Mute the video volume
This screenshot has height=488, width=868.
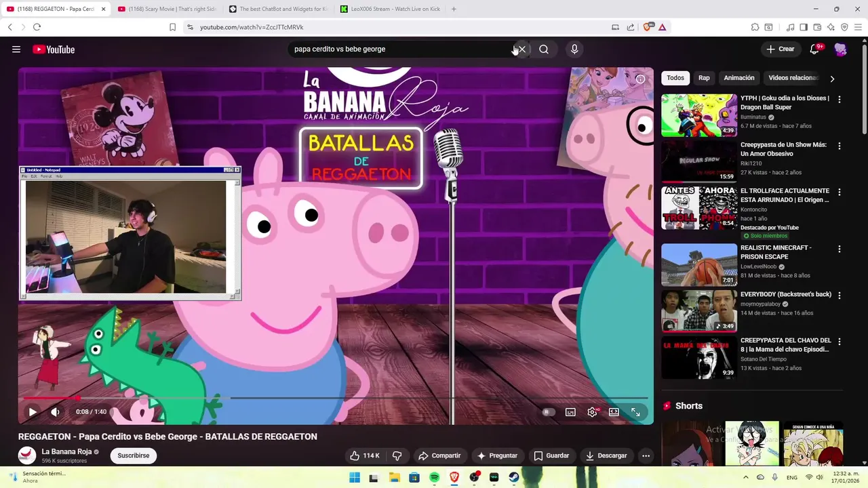click(55, 411)
